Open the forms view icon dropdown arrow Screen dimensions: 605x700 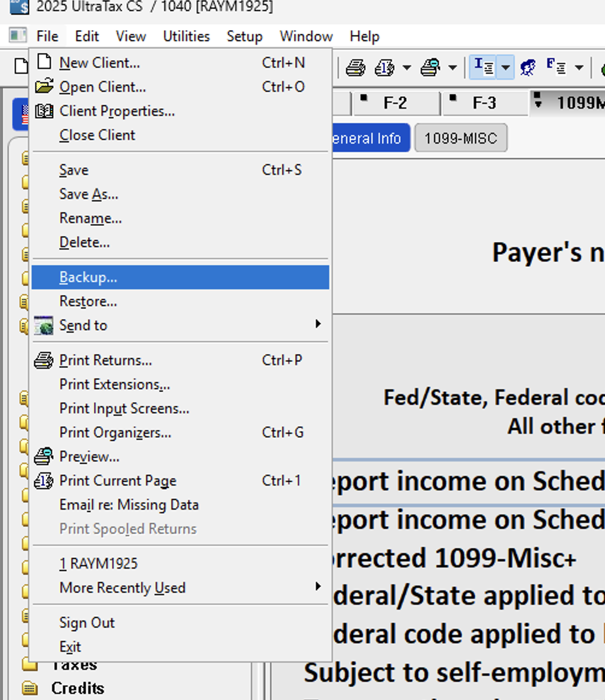point(579,68)
